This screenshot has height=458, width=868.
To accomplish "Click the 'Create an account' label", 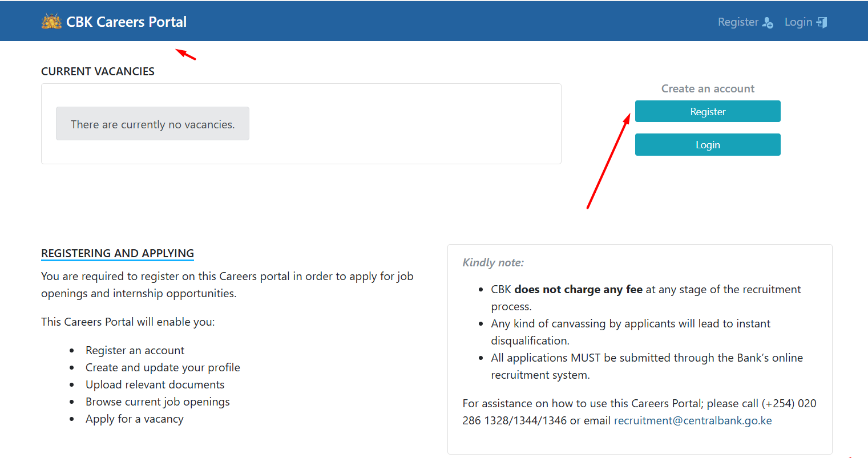I will click(x=708, y=88).
